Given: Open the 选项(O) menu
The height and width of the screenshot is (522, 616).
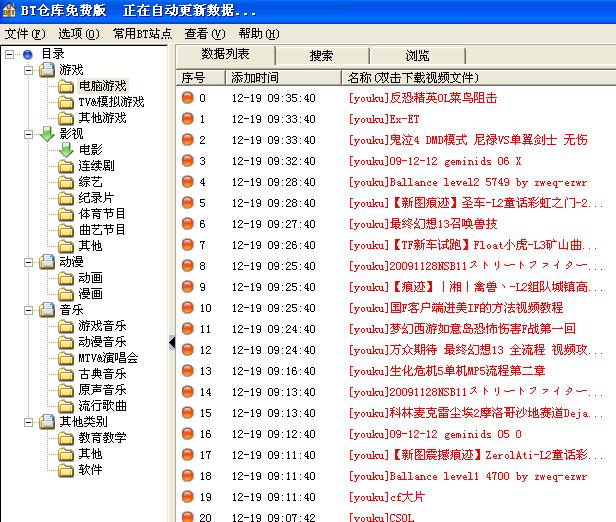Looking at the screenshot, I should coord(79,34).
